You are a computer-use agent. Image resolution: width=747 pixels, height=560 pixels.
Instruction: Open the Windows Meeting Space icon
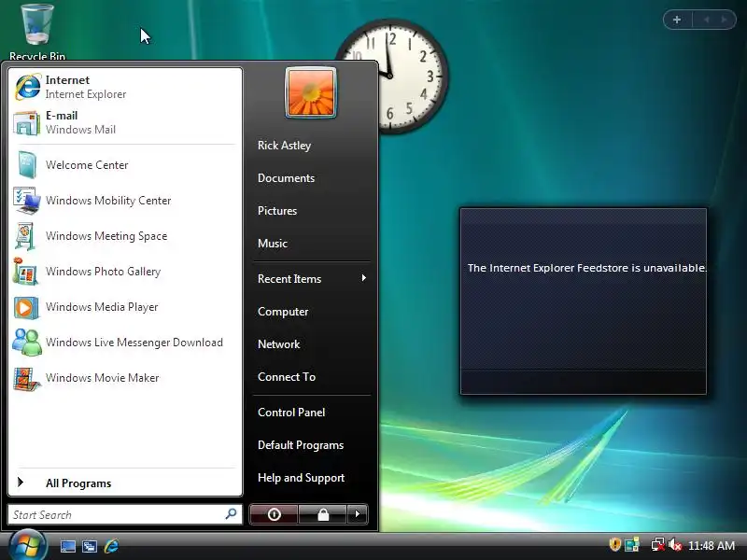(26, 236)
